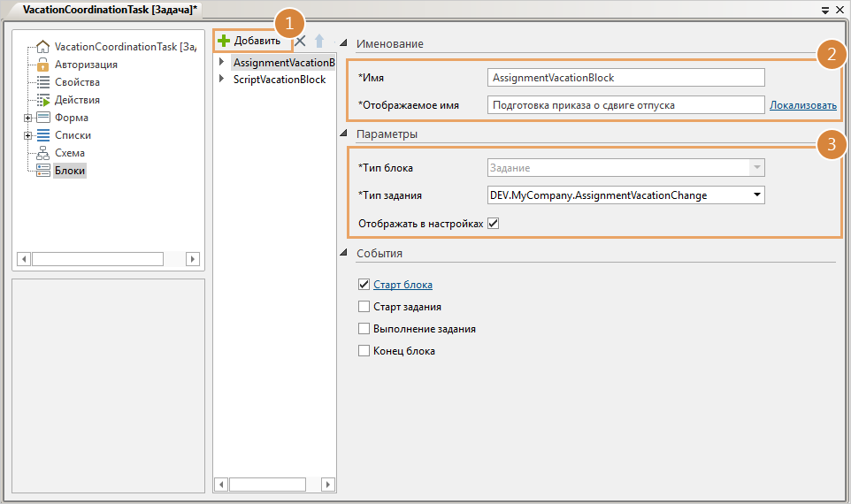This screenshot has width=851, height=504.
Task: Select the Свойства list icon node
Action: [42, 82]
